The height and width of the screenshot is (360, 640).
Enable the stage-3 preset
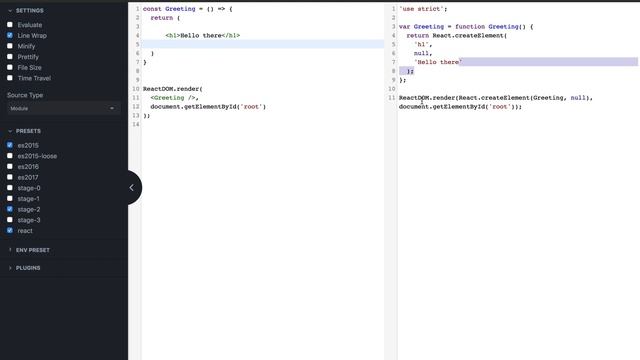click(x=10, y=220)
